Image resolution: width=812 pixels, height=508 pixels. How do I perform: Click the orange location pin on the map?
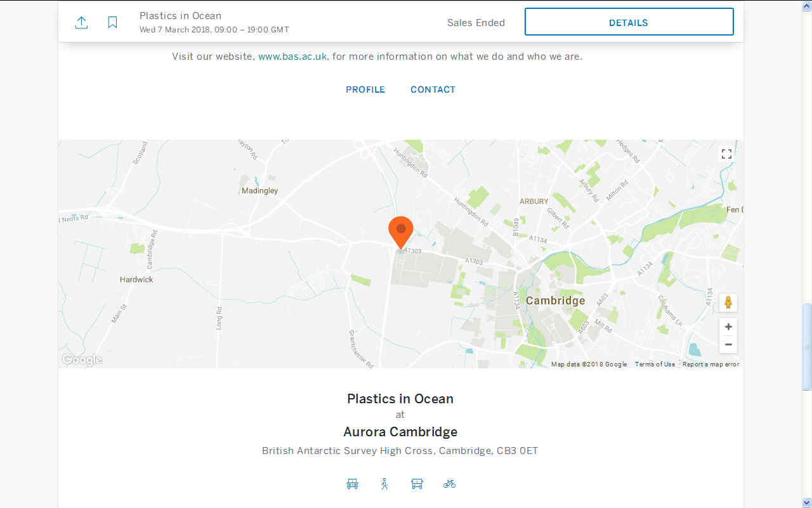coord(400,231)
